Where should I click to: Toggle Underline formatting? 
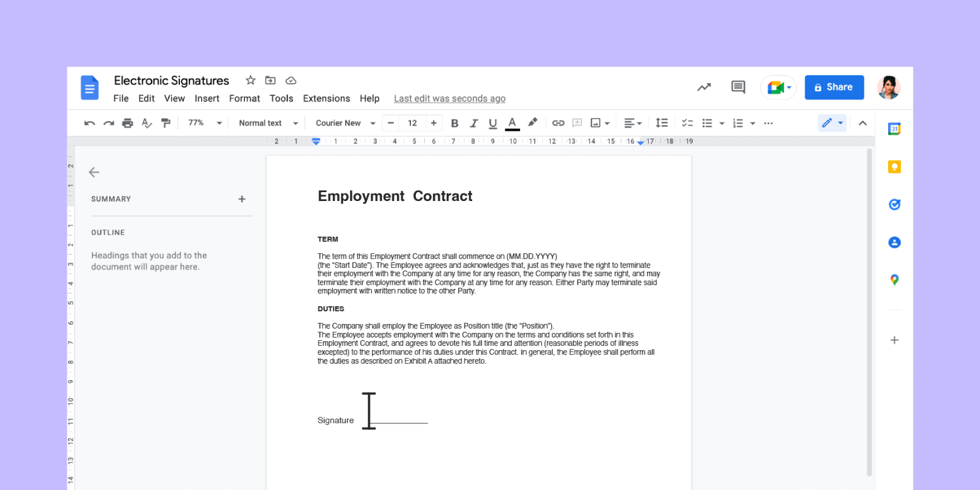point(493,123)
